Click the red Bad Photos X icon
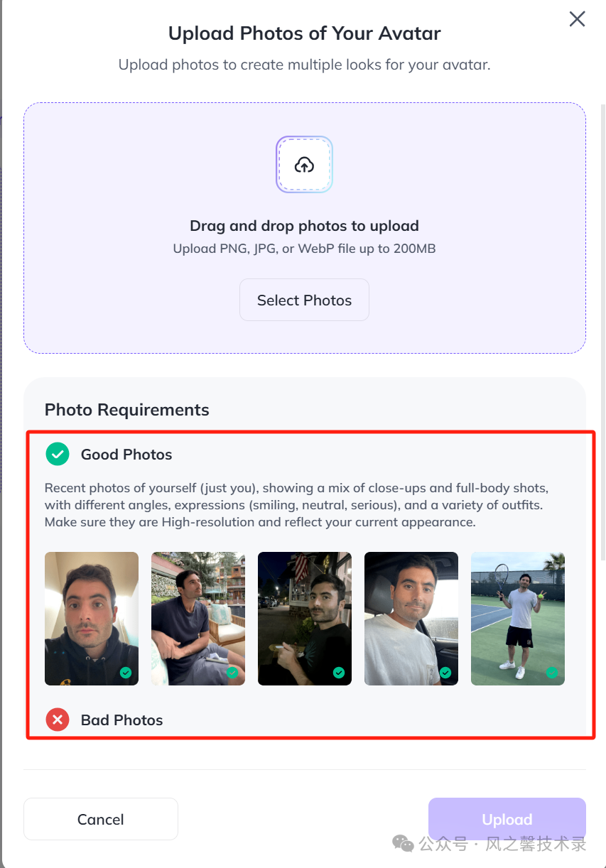This screenshot has width=606, height=868. 58,720
